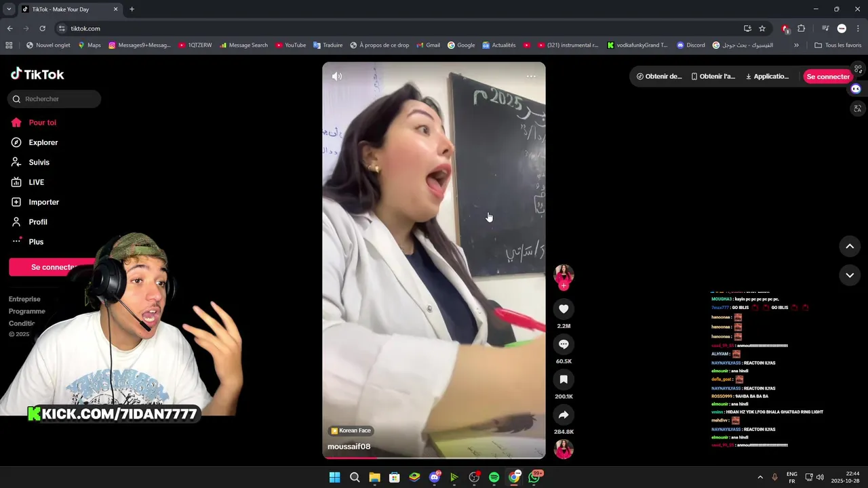Click the Obtenir de... button
868x488 pixels.
click(659, 77)
